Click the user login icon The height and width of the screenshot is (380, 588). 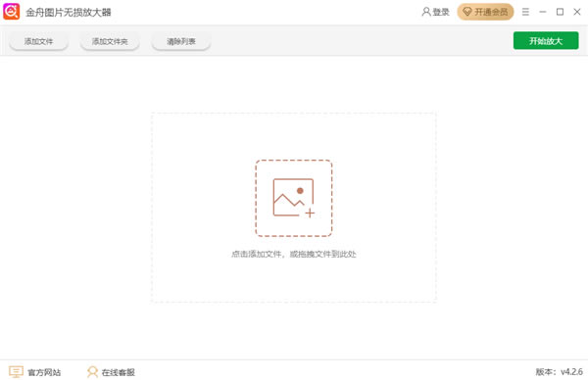pyautogui.click(x=426, y=12)
